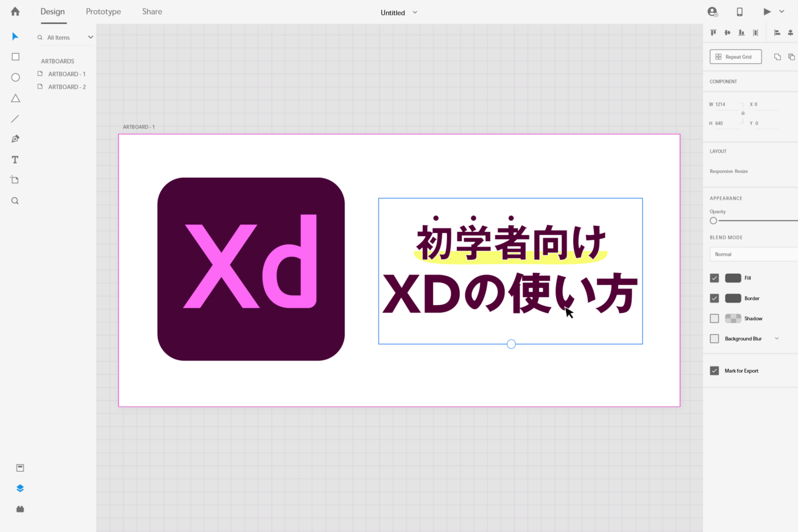Open the Blend Mode Normal dropdown
This screenshot has width=798, height=532.
754,254
